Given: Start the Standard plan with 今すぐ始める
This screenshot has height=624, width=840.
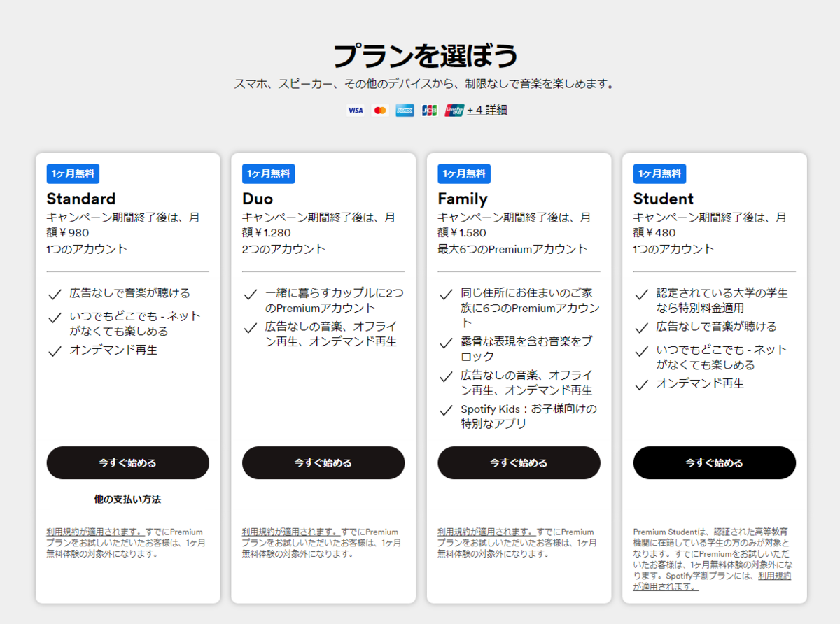Looking at the screenshot, I should [x=127, y=463].
